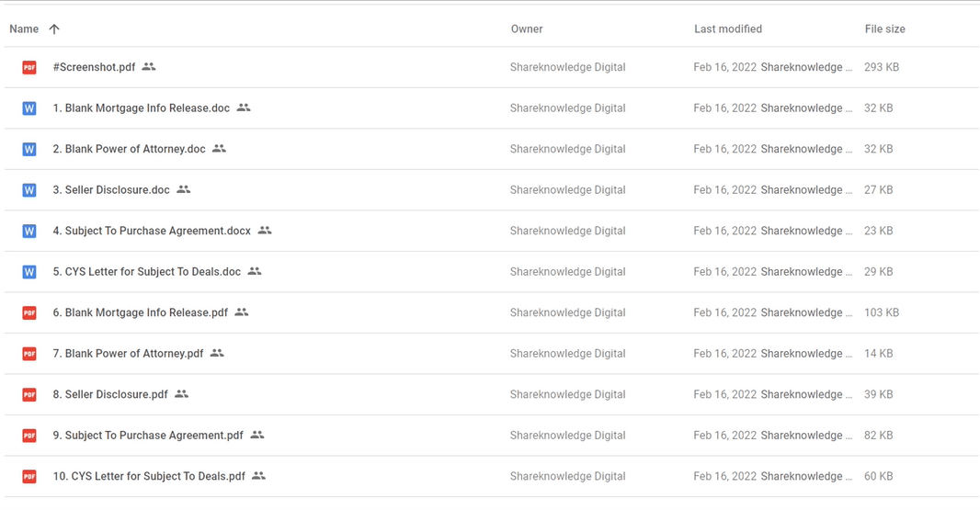
Task: Select the 82 KB file row size cell
Action: [879, 435]
